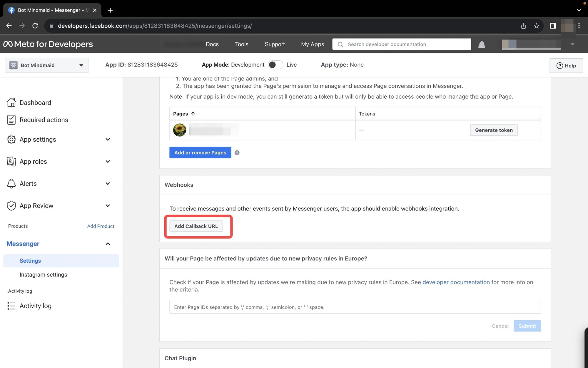Screen dimensions: 588x368
Task: Click the Dashboard home icon
Action: click(11, 102)
